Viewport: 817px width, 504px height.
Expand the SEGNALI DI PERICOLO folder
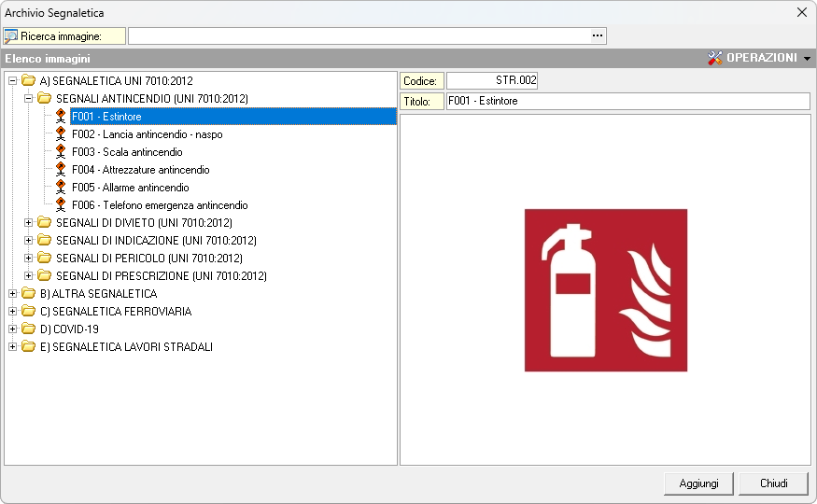29,259
